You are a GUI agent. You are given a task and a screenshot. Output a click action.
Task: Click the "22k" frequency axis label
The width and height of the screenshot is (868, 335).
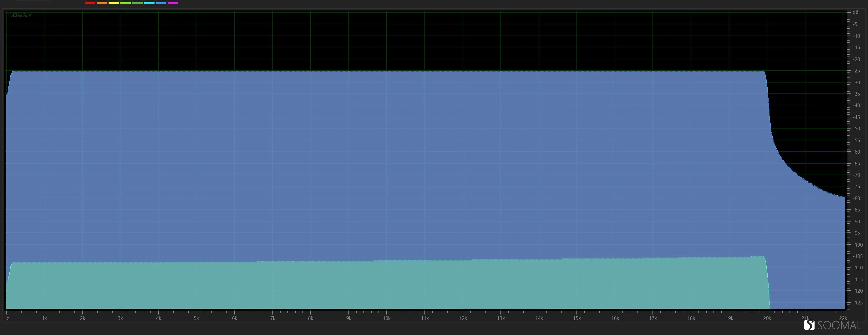coord(843,318)
